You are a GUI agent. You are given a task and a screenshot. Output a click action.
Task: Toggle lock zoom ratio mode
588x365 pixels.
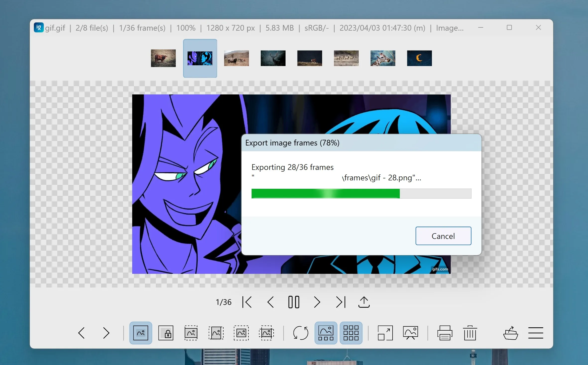click(166, 333)
